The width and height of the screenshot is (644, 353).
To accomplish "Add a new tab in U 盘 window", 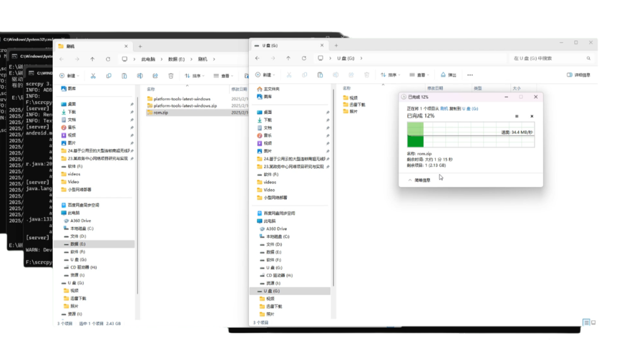I will tap(336, 45).
